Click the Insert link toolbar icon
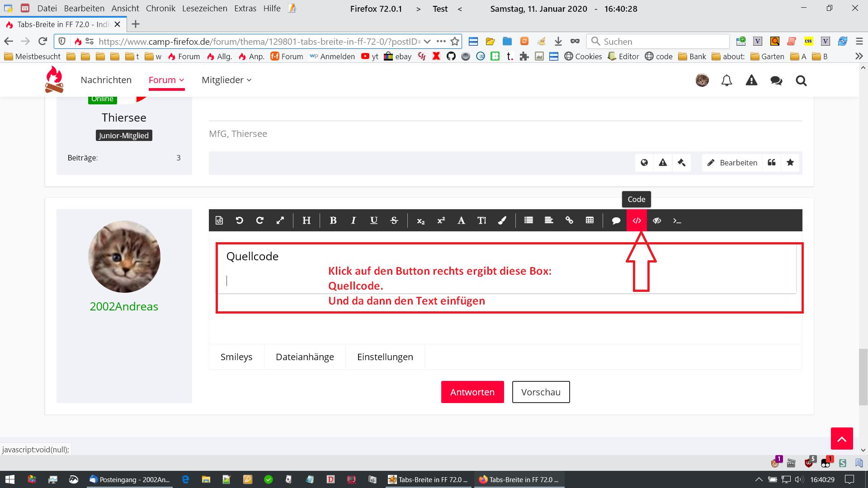Image resolution: width=868 pixels, height=488 pixels. coord(569,221)
